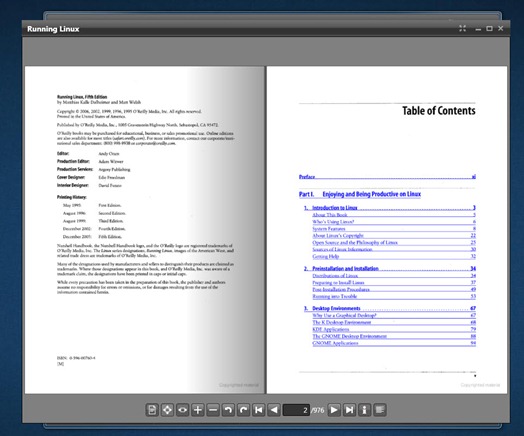Click the /976 total page count
Image resolution: width=524 pixels, height=436 pixels.
pos(317,410)
